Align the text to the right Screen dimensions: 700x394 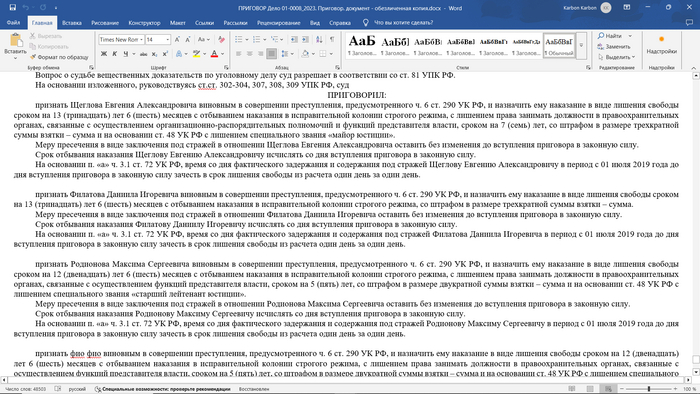pos(260,54)
